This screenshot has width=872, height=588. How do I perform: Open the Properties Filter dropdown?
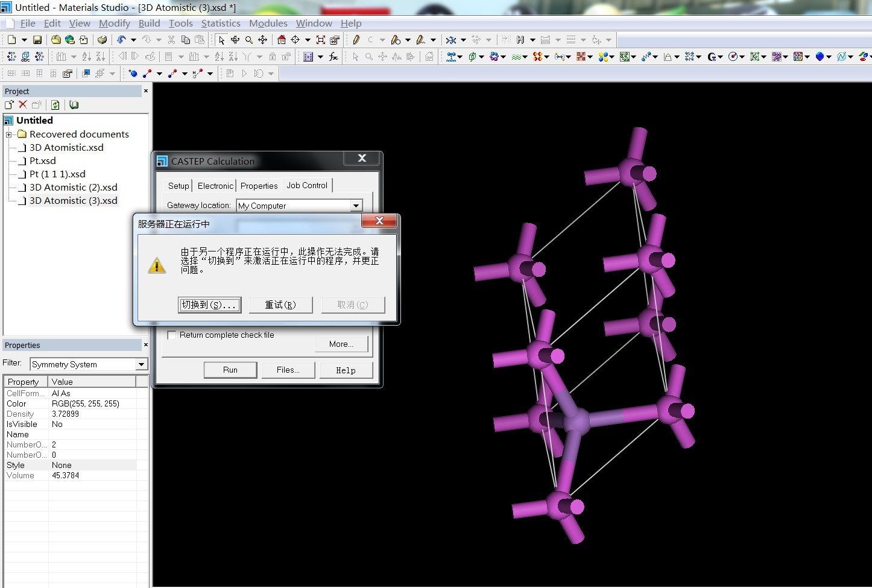[x=141, y=364]
